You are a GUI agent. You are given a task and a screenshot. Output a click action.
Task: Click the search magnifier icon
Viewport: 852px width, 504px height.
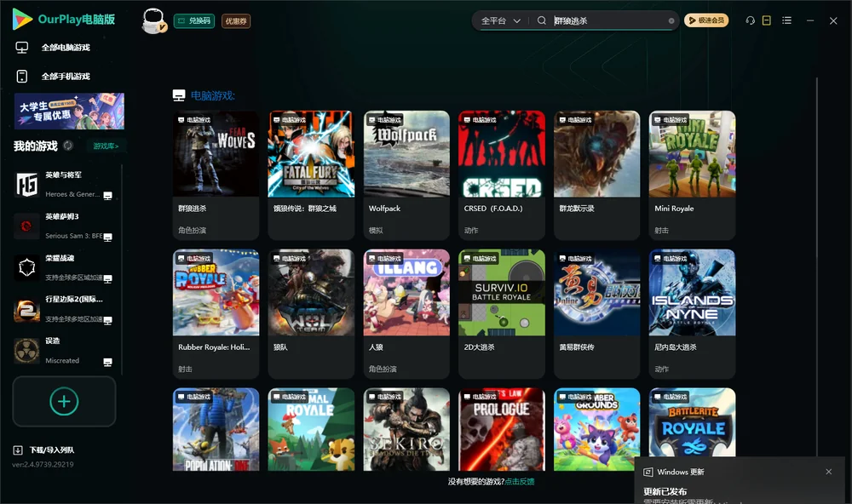click(541, 20)
